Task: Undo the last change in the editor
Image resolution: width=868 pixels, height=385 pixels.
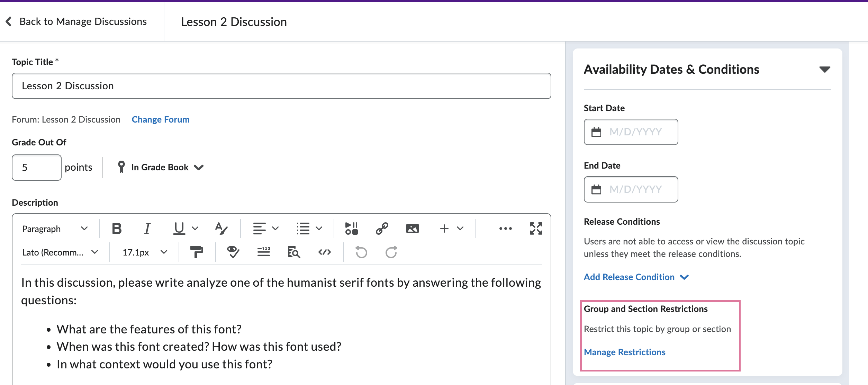Action: pyautogui.click(x=361, y=252)
